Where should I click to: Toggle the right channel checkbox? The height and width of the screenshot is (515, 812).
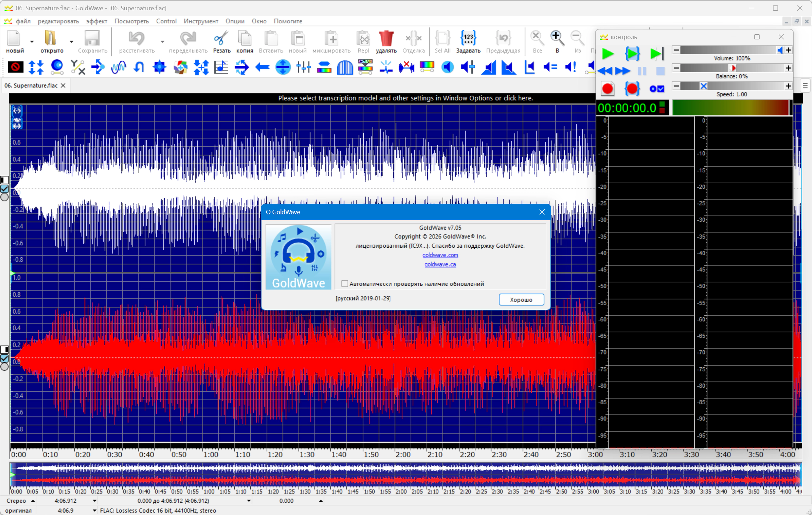(x=4, y=358)
